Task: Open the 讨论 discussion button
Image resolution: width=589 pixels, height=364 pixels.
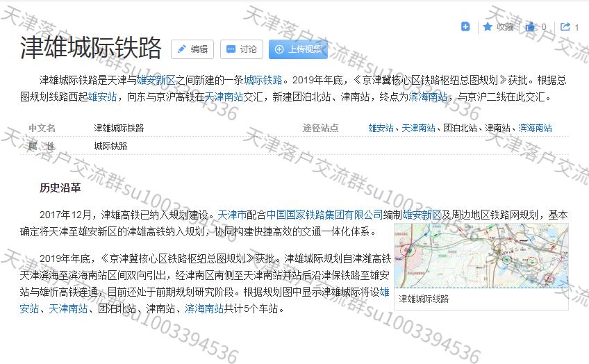Action: click(x=242, y=49)
